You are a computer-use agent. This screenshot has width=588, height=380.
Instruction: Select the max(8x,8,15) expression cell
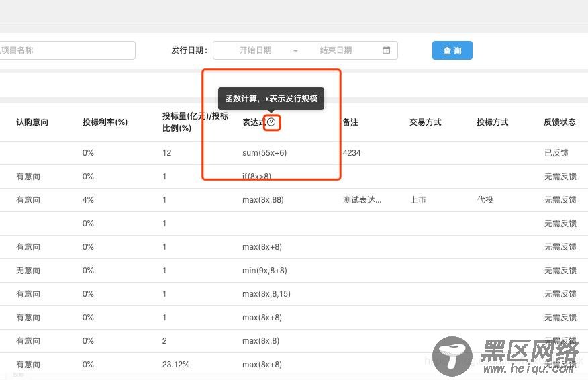[266, 293]
